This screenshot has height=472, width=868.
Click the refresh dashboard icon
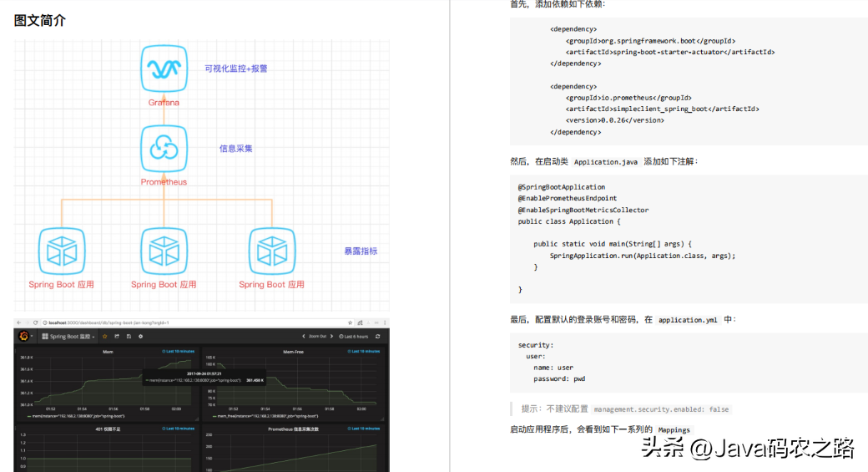click(x=377, y=337)
